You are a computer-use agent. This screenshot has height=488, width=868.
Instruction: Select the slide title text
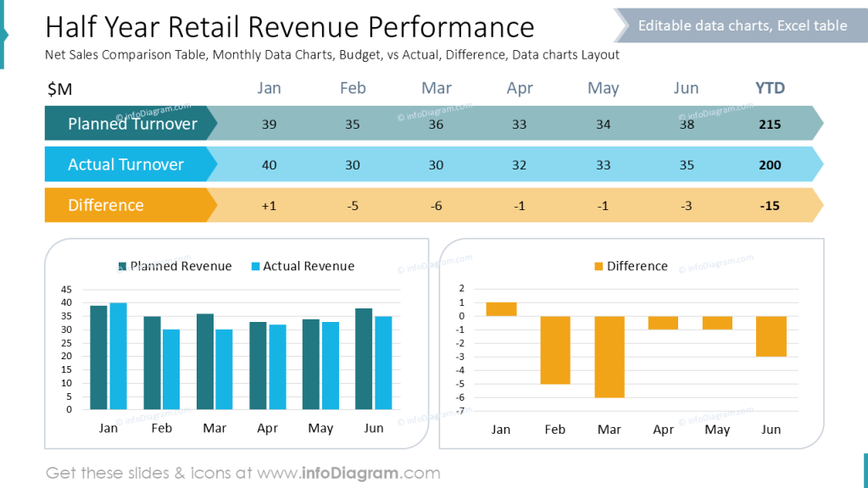(290, 26)
